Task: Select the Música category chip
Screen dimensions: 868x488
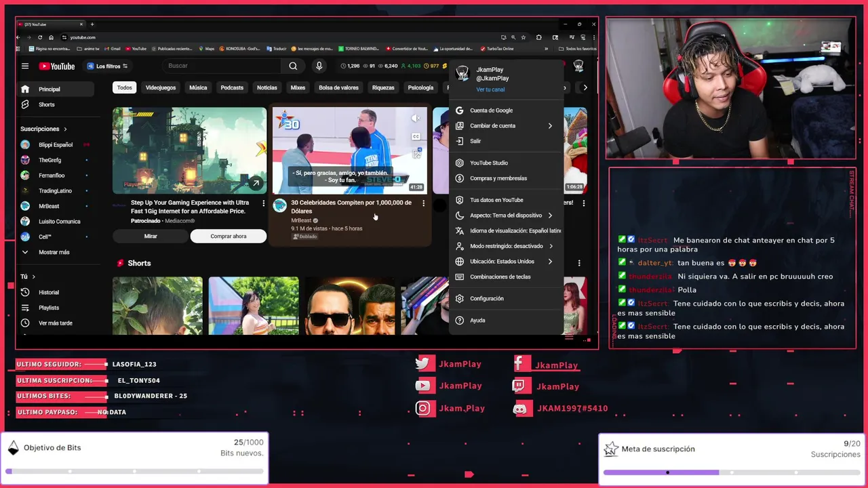Action: (198, 87)
